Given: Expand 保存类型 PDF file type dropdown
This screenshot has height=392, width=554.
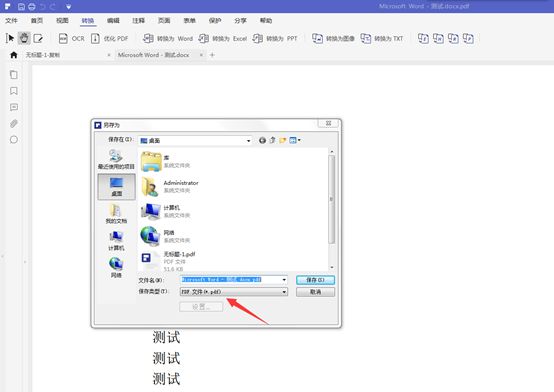Looking at the screenshot, I should coord(234,292).
